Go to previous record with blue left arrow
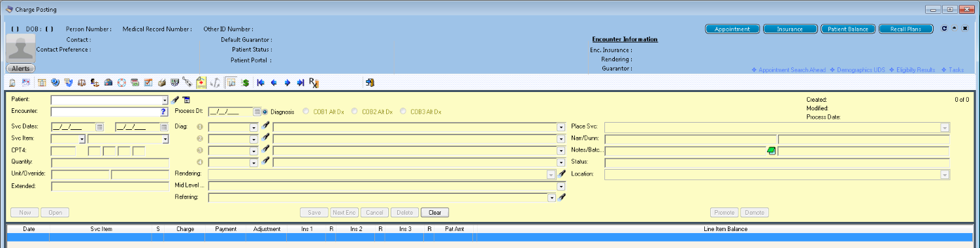The width and height of the screenshot is (980, 248). coord(274,83)
